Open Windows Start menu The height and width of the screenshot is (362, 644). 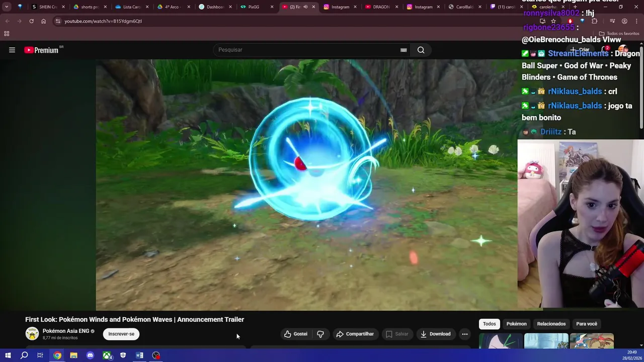coord(8,355)
